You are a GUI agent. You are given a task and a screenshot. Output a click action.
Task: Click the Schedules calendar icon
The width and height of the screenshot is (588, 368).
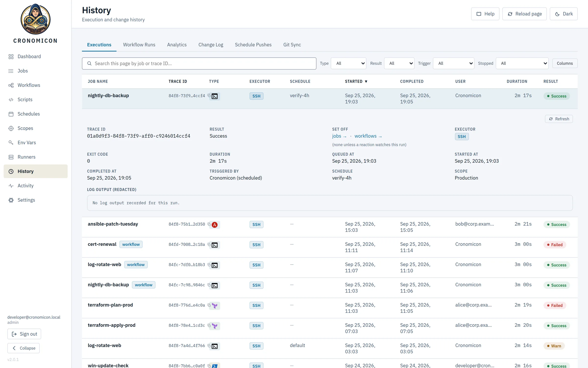[11, 114]
